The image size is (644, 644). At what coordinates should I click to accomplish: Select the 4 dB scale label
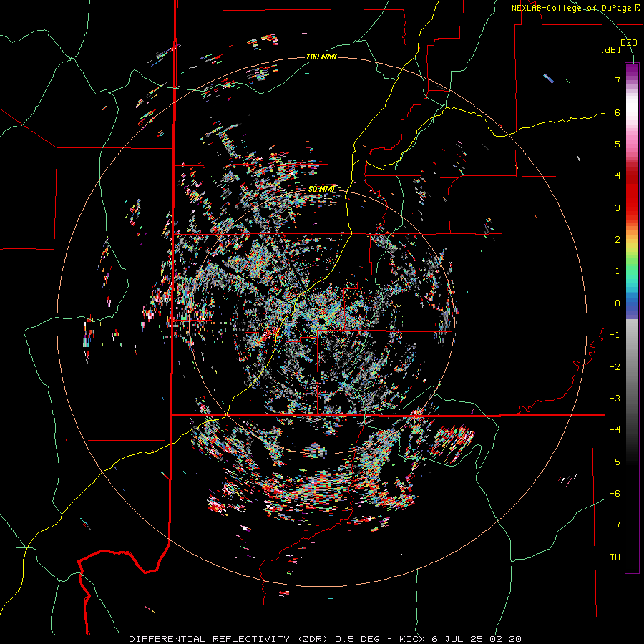[x=618, y=176]
